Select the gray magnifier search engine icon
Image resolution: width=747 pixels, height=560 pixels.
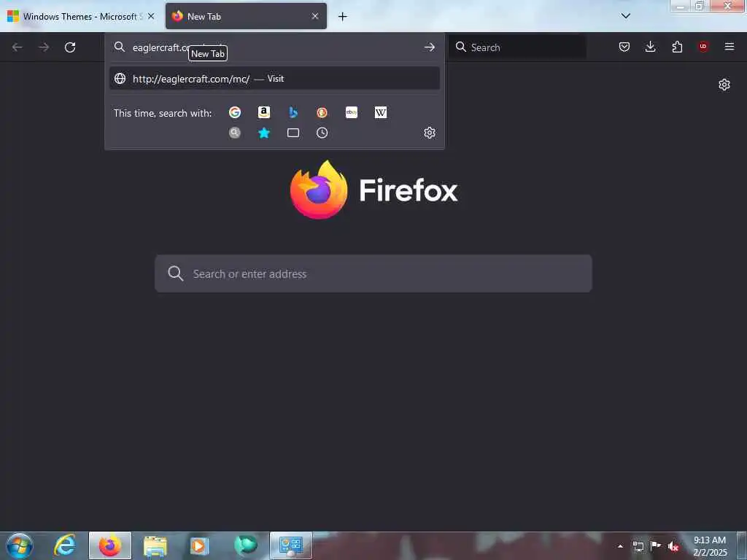(234, 133)
